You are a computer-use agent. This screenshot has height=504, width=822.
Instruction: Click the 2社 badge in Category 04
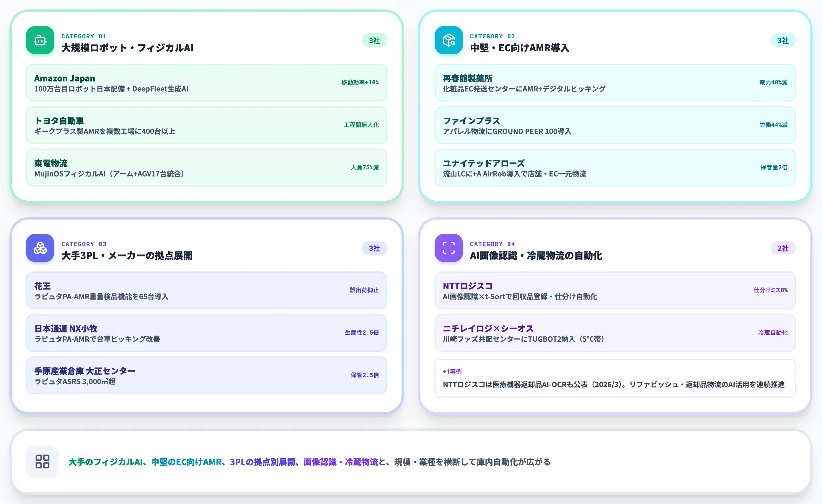pos(783,248)
